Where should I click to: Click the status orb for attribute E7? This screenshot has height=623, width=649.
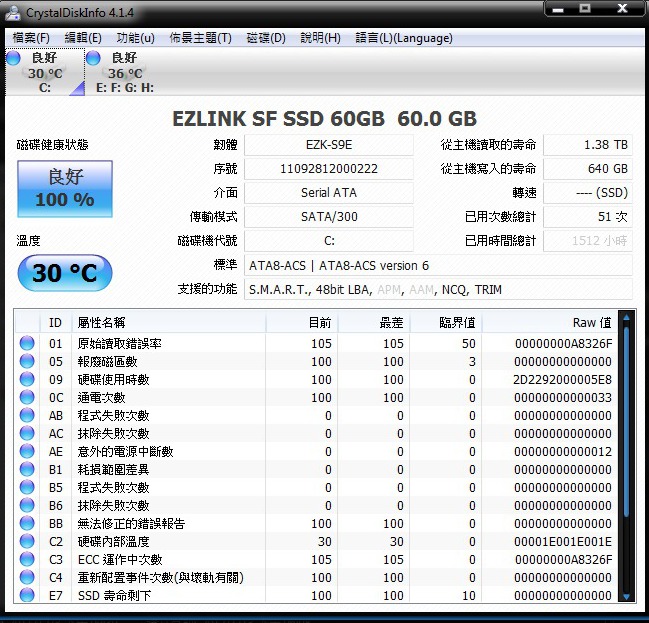click(x=27, y=595)
